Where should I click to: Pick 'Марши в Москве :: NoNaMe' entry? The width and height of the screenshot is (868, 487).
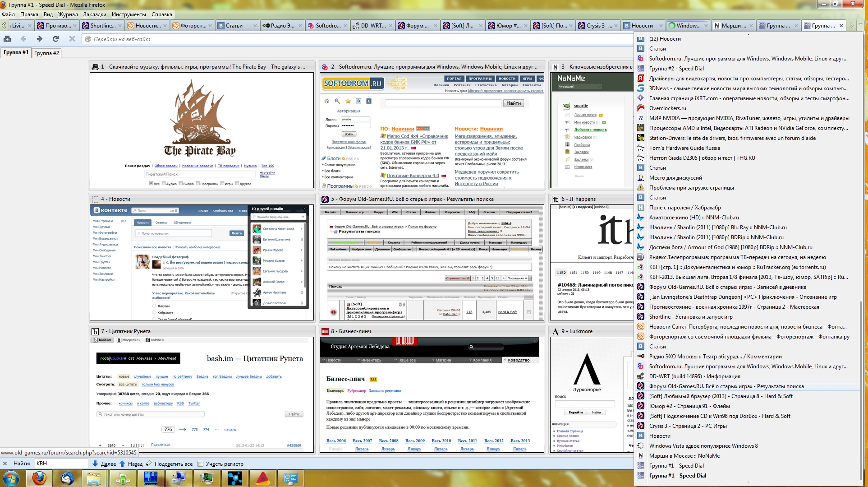click(748, 456)
